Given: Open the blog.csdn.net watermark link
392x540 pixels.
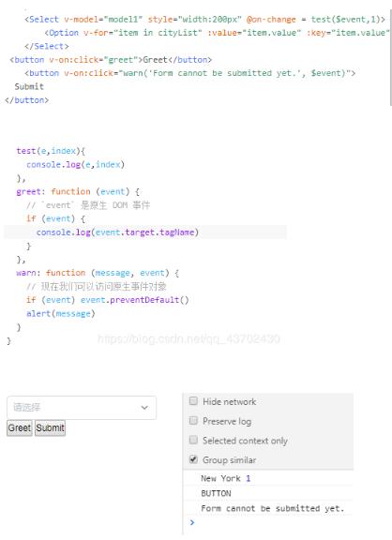Looking at the screenshot, I should [x=189, y=339].
